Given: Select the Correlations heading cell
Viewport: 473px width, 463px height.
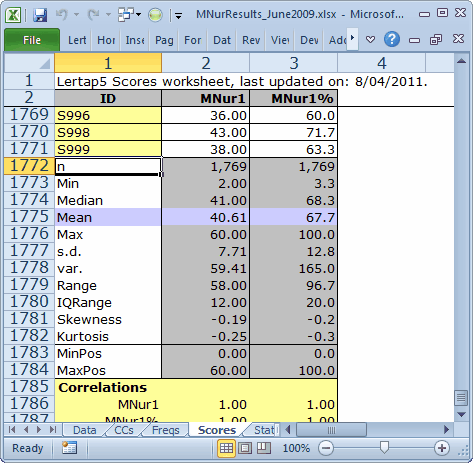Looking at the screenshot, I should point(108,387).
